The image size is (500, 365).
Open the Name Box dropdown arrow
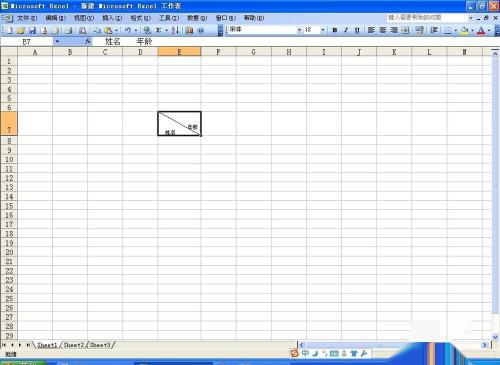[57, 42]
